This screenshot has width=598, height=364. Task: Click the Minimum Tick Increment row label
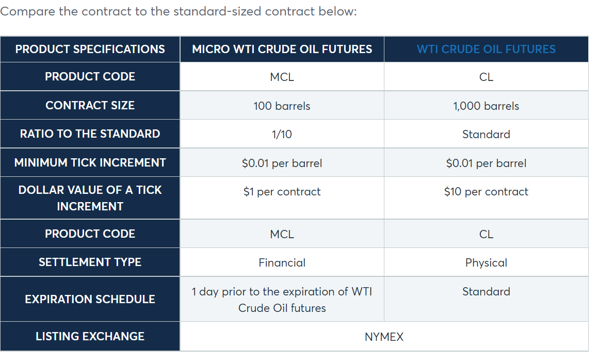(x=90, y=162)
